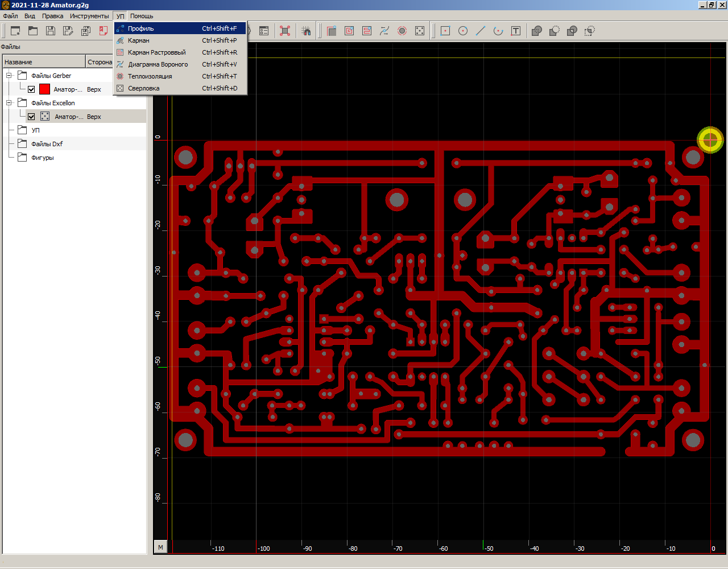Uncheck the Excellon Аматор file checkbox
This screenshot has height=569, width=728.
31,117
